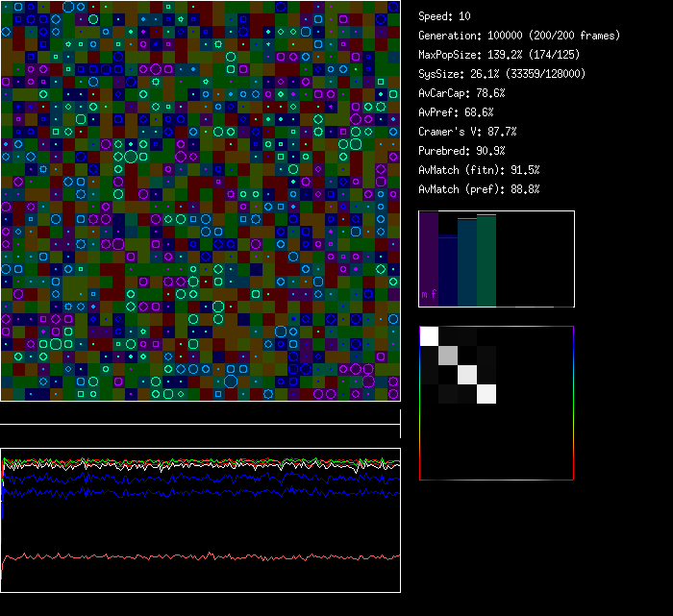The image size is (673, 616).
Task: Click the gray second diagonal matrix cell
Action: pyautogui.click(x=449, y=356)
